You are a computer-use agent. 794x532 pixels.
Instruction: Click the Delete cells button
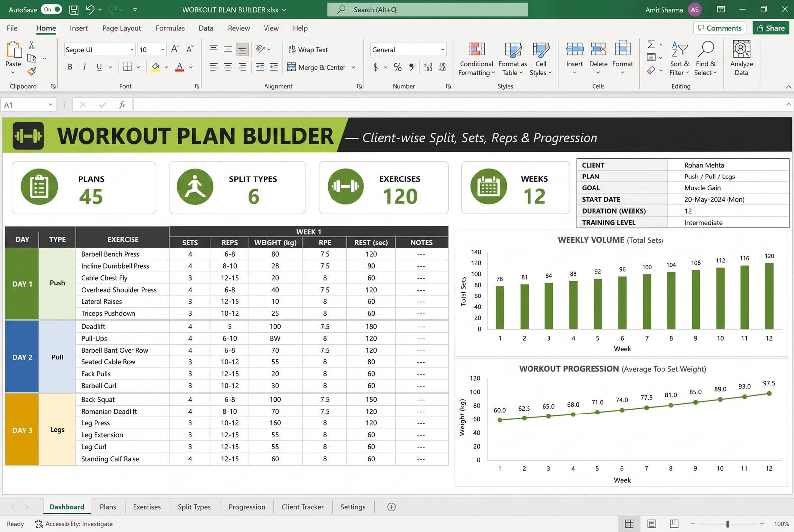pyautogui.click(x=598, y=59)
